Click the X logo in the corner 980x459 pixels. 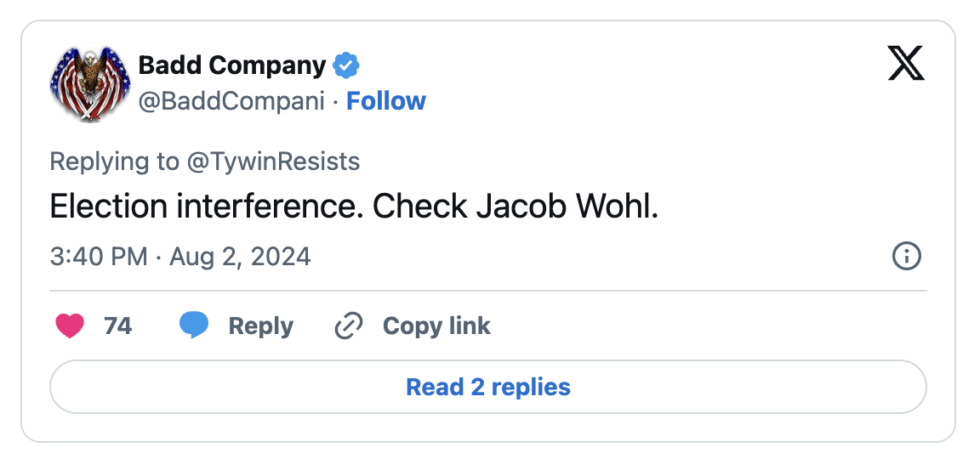(x=906, y=64)
